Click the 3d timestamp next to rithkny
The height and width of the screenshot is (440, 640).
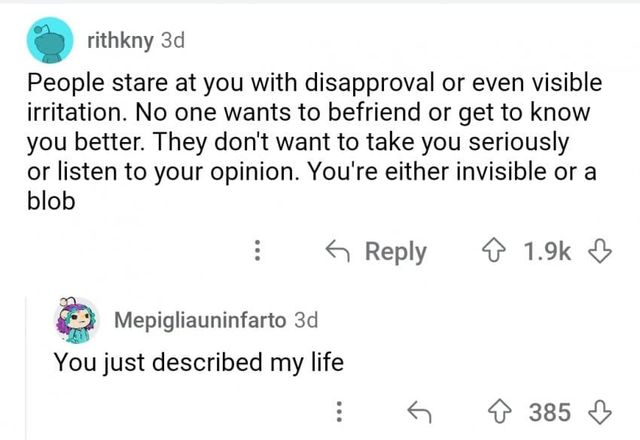165,42
